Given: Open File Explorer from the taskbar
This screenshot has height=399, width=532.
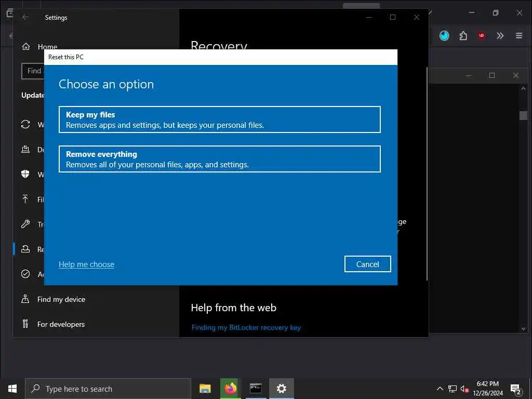Looking at the screenshot, I should click(x=205, y=389).
